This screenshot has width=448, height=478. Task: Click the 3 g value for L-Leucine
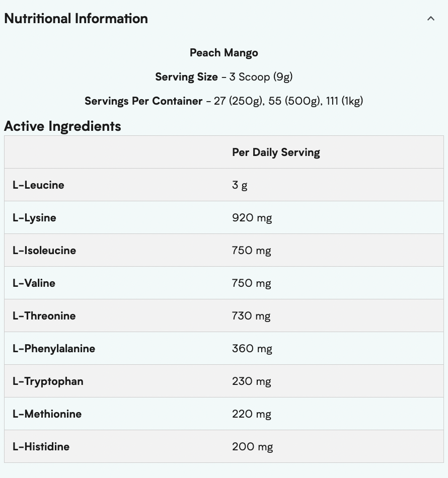click(240, 185)
